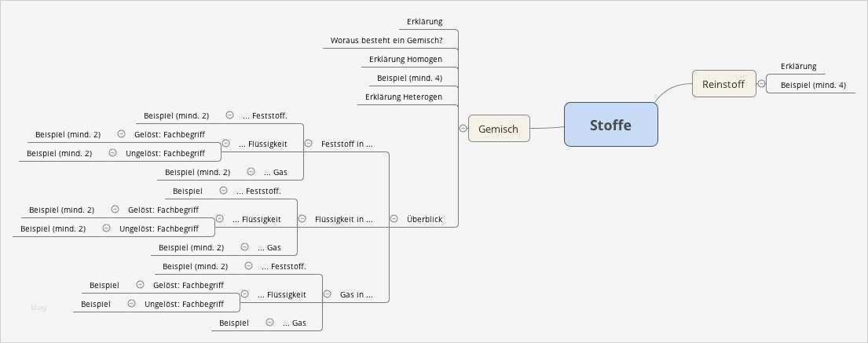Image resolution: width=868 pixels, height=343 pixels.
Task: Collapse '... Gas' toggle under 'Gas in ...'
Action: tap(269, 322)
